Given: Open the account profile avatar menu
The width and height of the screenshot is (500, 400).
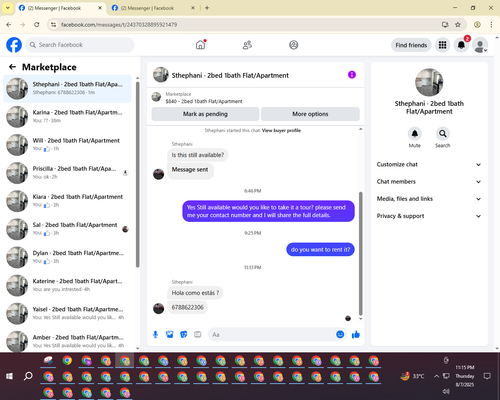Looking at the screenshot, I should point(480,45).
